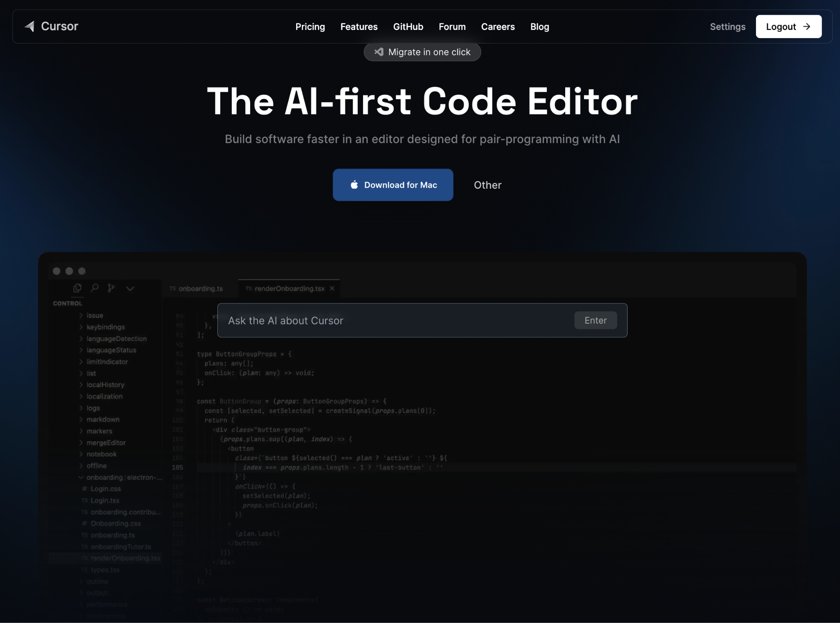Click the Migrate in one click pill
This screenshot has height=623, width=840.
pyautogui.click(x=422, y=52)
